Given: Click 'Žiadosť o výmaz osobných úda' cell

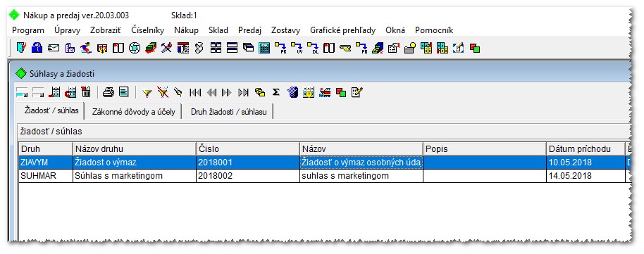Looking at the screenshot, I should [361, 163].
